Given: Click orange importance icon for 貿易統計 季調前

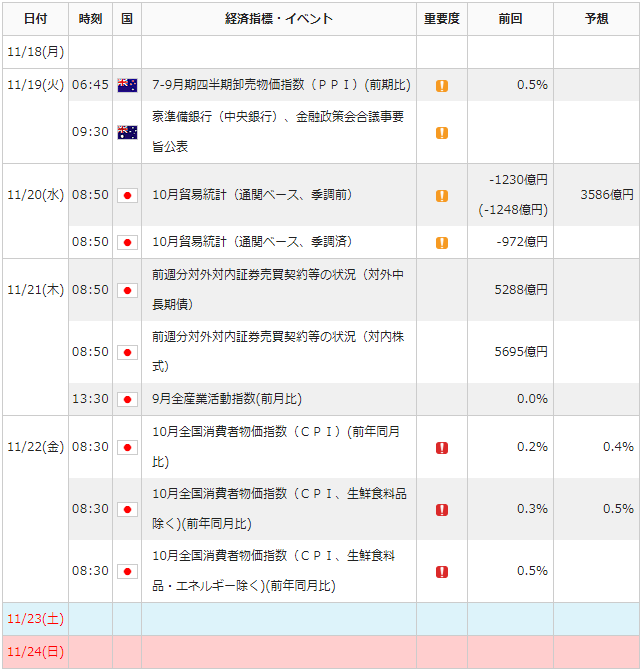Looking at the screenshot, I should 442,196.
